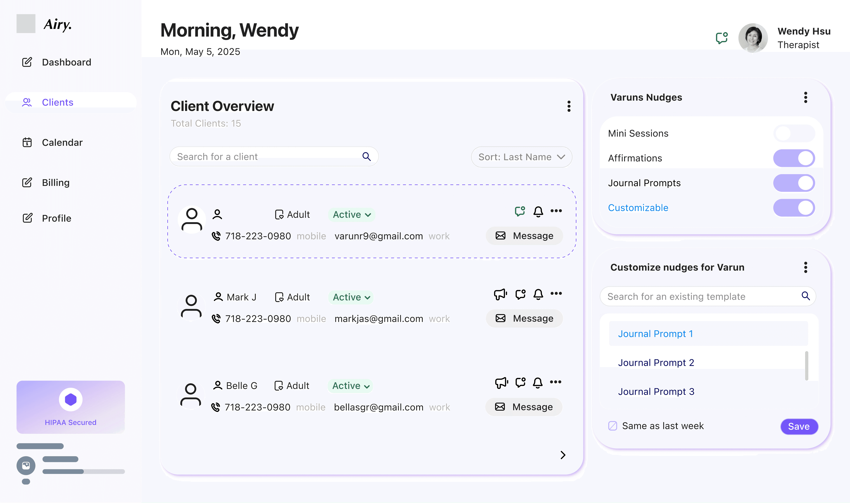Navigate to Billing in sidebar
850x504 pixels.
pyautogui.click(x=56, y=183)
